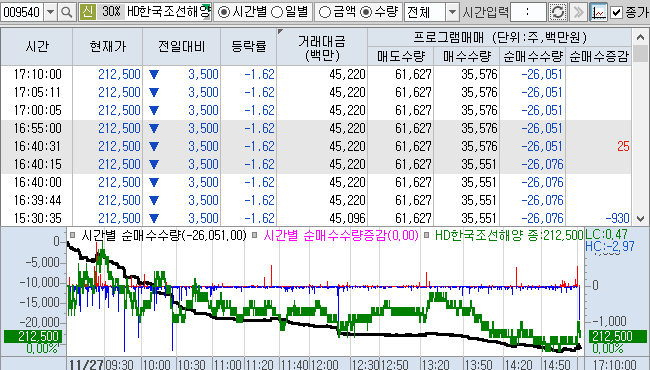Toggle the 종가 checkbox

click(x=616, y=12)
